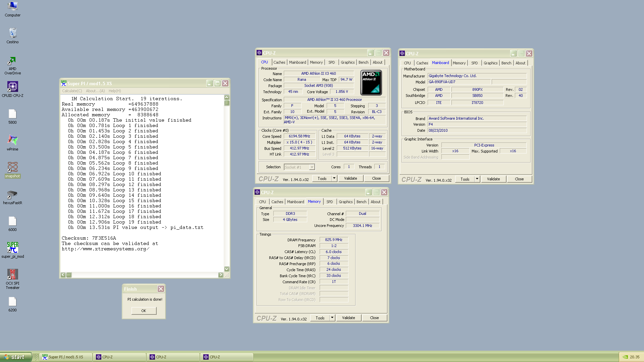Viewport: 644px width, 362px height.
Task: Click Tools button in CPU-Z CPU window
Action: (x=322, y=178)
